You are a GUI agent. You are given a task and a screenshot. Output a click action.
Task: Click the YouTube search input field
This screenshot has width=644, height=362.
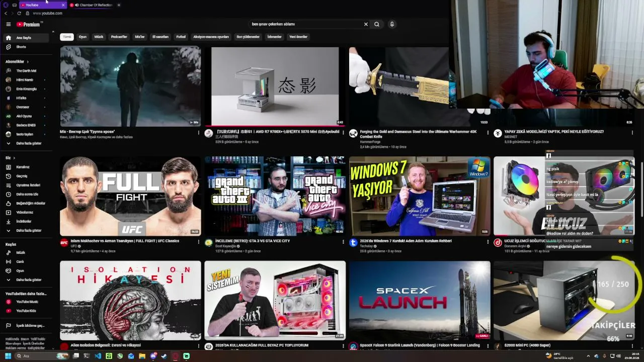pos(306,24)
